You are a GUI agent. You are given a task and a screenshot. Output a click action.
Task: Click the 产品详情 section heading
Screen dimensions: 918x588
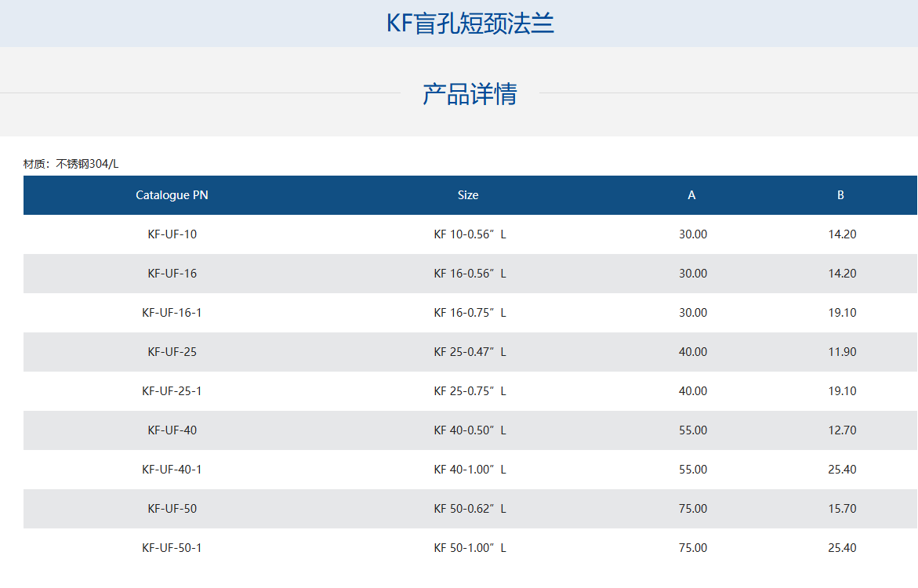click(x=470, y=94)
